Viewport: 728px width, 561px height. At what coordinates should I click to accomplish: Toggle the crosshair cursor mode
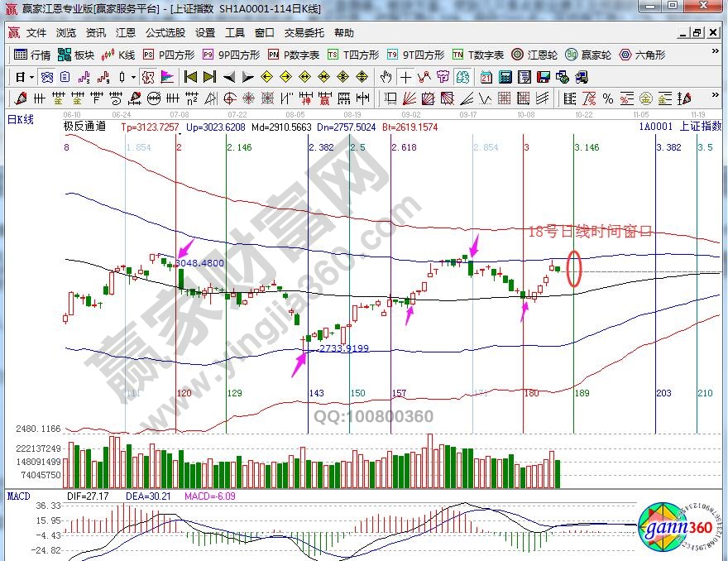(405, 77)
